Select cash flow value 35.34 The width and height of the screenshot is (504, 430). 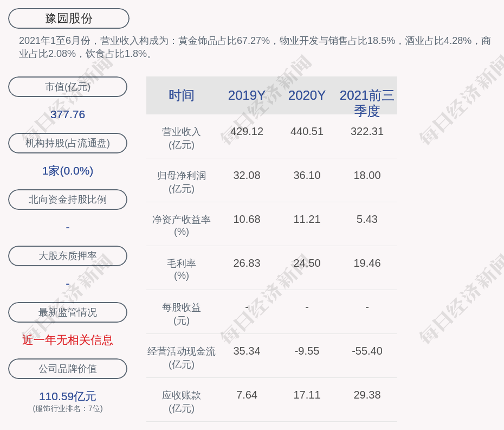click(247, 351)
